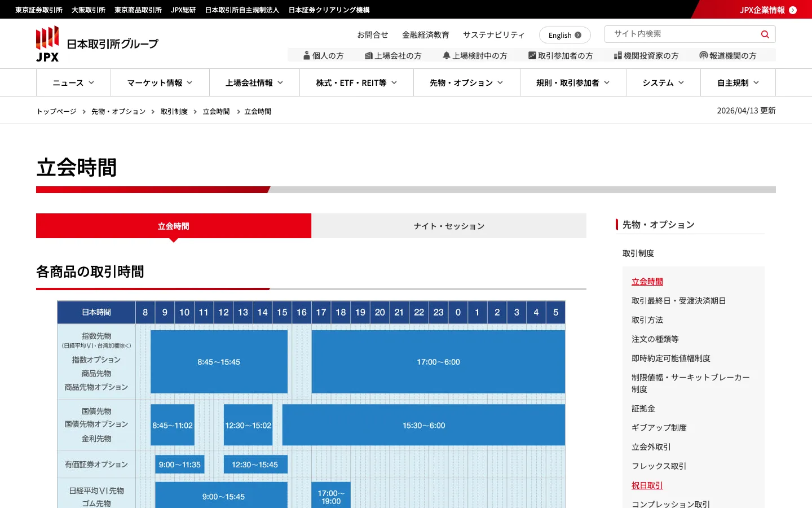The height and width of the screenshot is (508, 812).
Task: Open 日本取引所自主規制法人 link
Action: click(x=242, y=10)
